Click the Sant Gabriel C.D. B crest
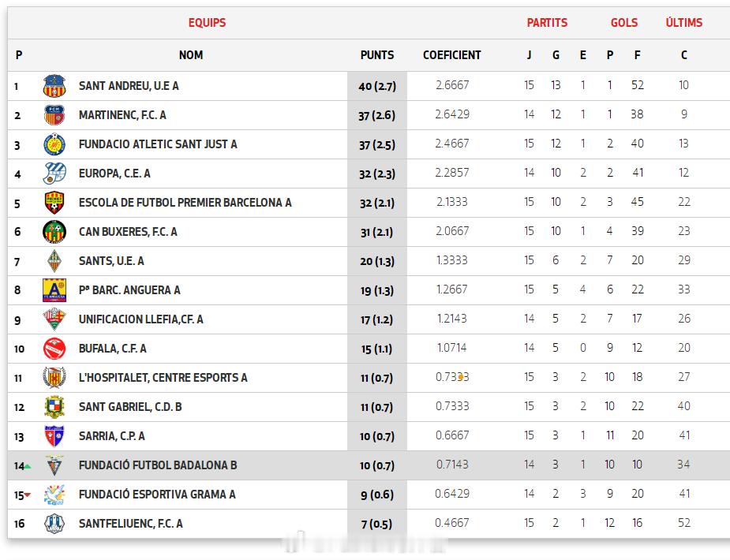 54,407
